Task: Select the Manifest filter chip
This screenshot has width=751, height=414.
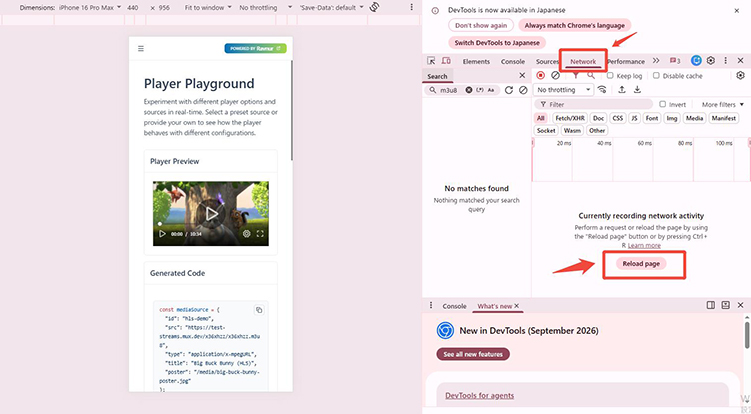Action: point(723,118)
